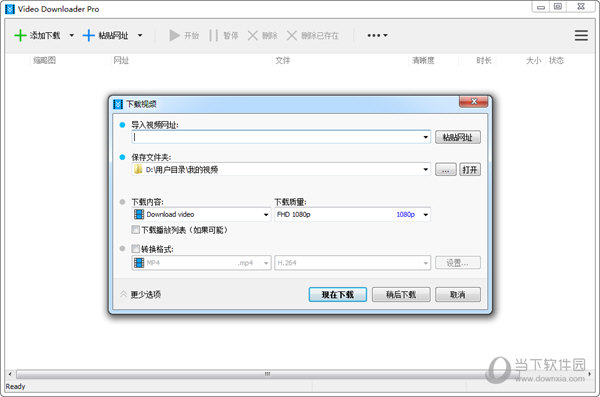Click the Delete Existing X icon
Image resolution: width=600 pixels, height=397 pixels.
coord(292,35)
